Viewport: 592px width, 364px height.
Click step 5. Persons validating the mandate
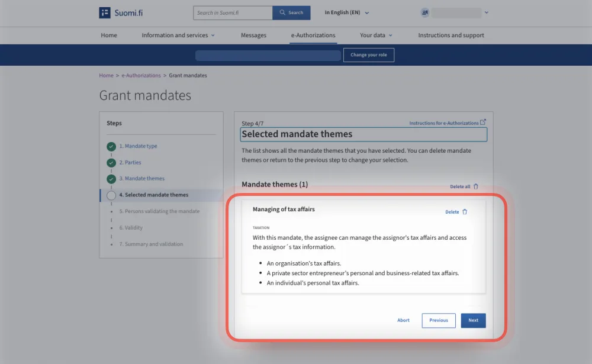[x=159, y=211]
